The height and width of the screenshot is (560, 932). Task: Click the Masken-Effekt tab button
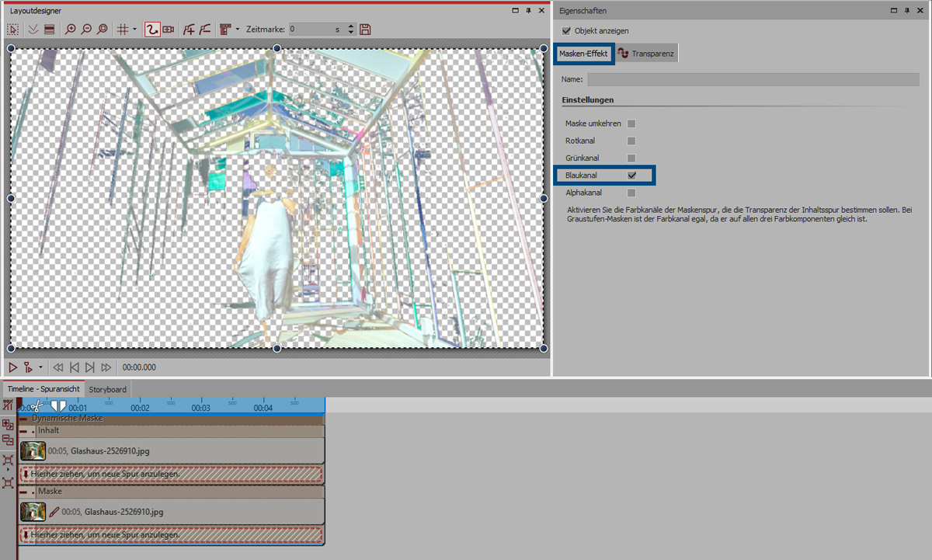click(583, 54)
